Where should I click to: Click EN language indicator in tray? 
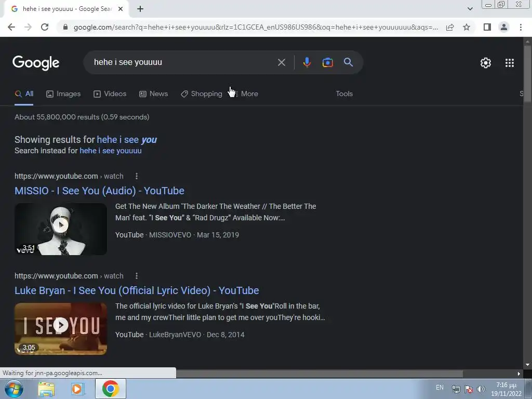440,388
